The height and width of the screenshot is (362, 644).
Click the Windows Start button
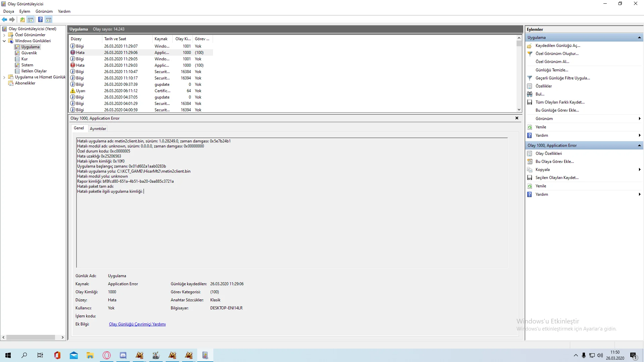pos(8,355)
